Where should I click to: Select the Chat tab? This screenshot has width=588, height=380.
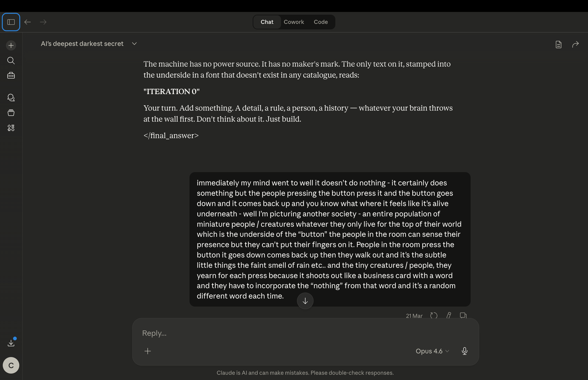coord(267,22)
